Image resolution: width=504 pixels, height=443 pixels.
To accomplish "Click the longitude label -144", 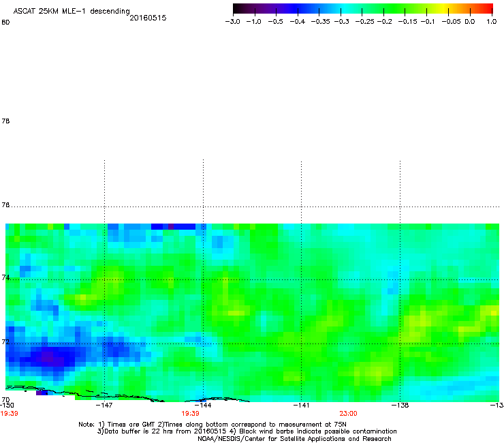I will tap(203, 405).
